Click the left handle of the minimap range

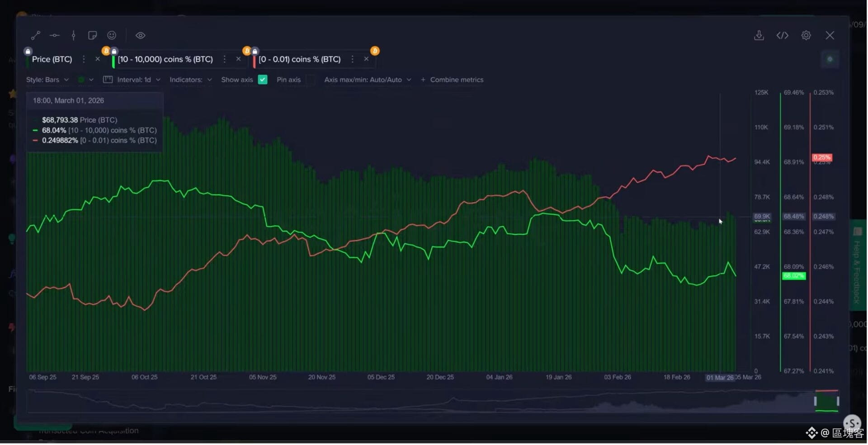[816, 401]
